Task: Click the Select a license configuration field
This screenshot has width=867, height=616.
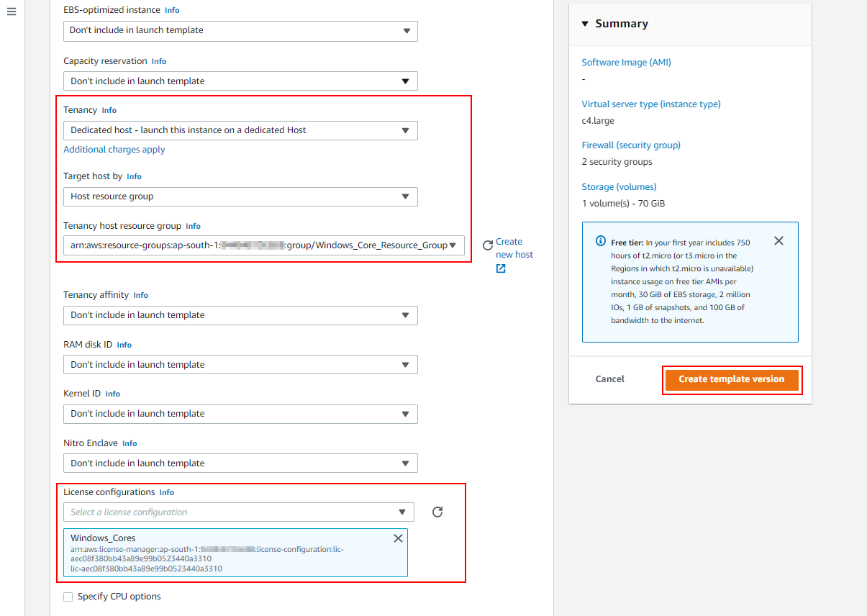Action: pyautogui.click(x=237, y=512)
